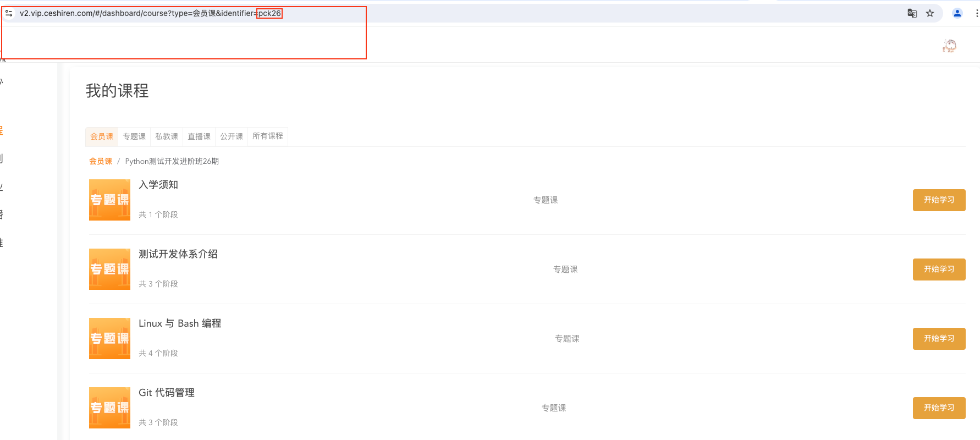Open the Google Translate page icon

pos(912,13)
